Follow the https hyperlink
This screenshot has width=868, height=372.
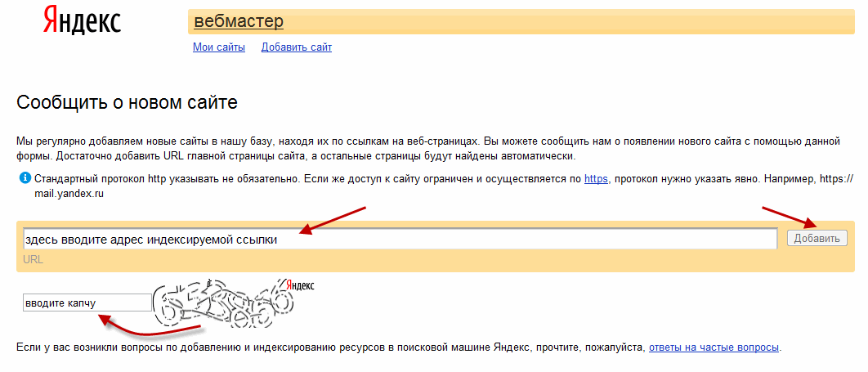596,179
